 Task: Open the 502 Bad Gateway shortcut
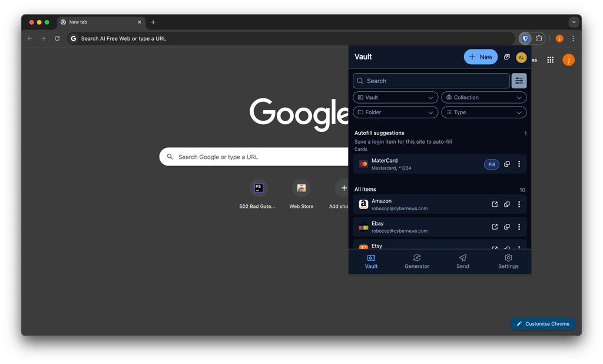[x=257, y=194]
